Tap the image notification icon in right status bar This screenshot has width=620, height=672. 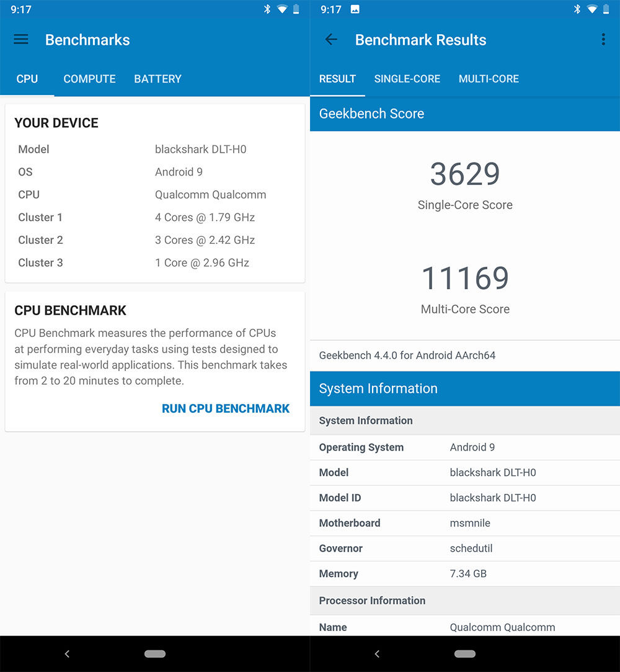point(355,9)
